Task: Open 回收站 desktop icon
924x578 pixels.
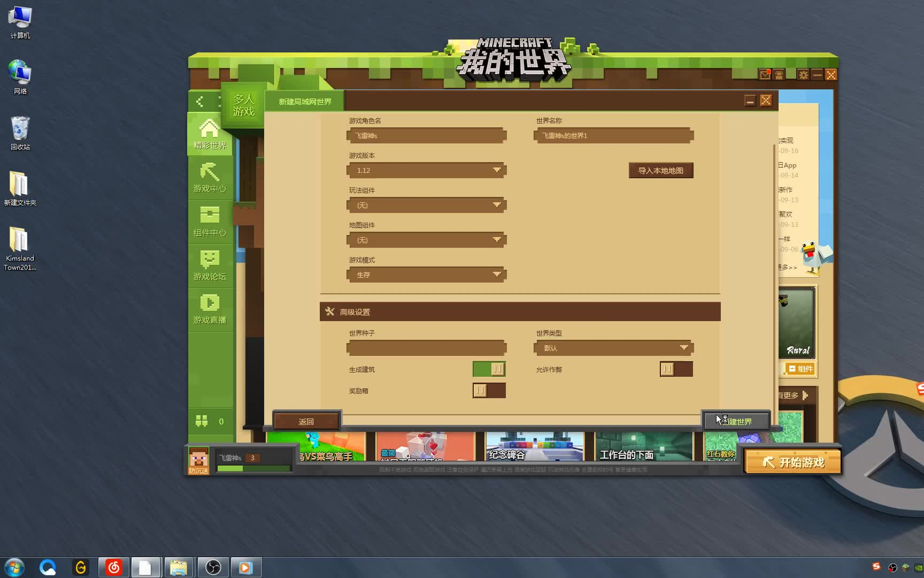Action: pyautogui.click(x=20, y=134)
